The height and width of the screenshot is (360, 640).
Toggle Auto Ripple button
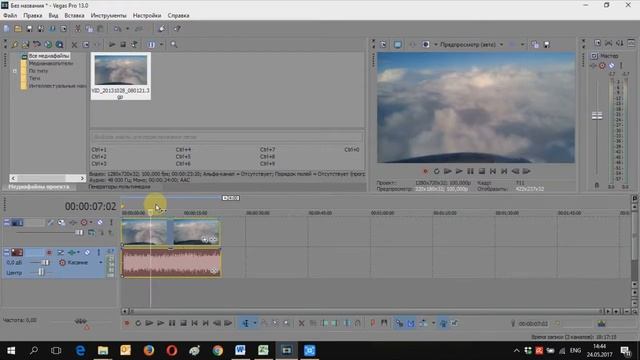tap(423, 323)
